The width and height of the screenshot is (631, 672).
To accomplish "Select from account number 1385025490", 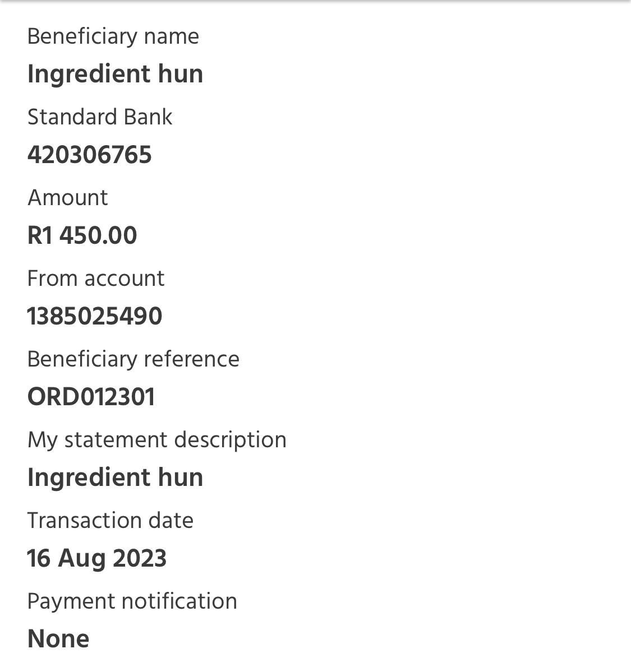I will (x=95, y=316).
